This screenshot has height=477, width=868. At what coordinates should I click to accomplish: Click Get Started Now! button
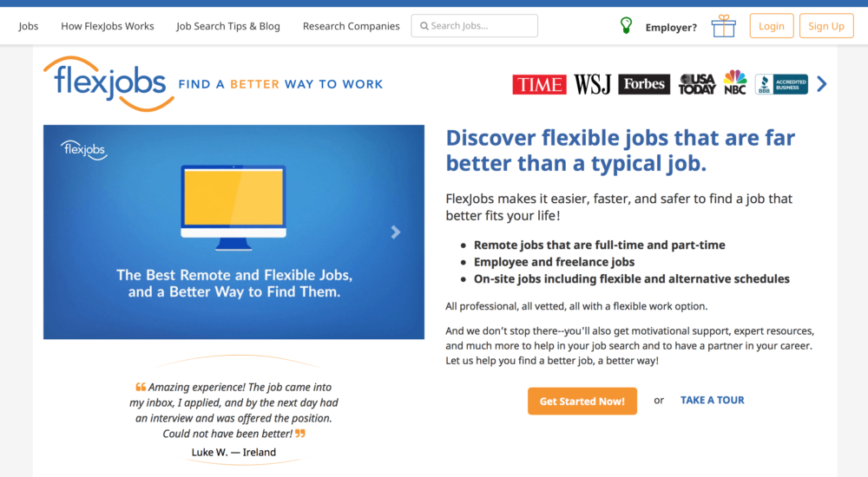coord(582,402)
